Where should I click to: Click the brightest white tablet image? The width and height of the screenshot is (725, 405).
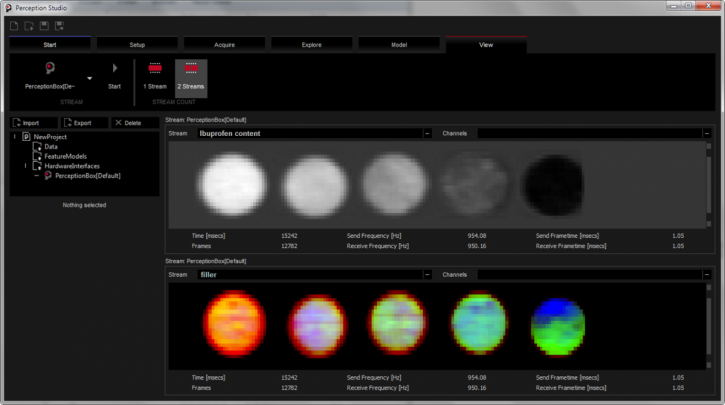(233, 184)
